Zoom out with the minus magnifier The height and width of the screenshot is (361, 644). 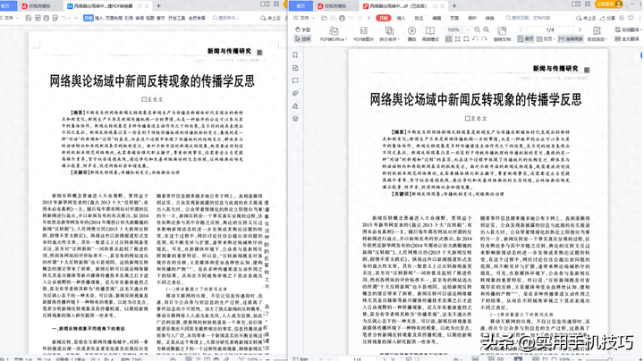(x=478, y=30)
